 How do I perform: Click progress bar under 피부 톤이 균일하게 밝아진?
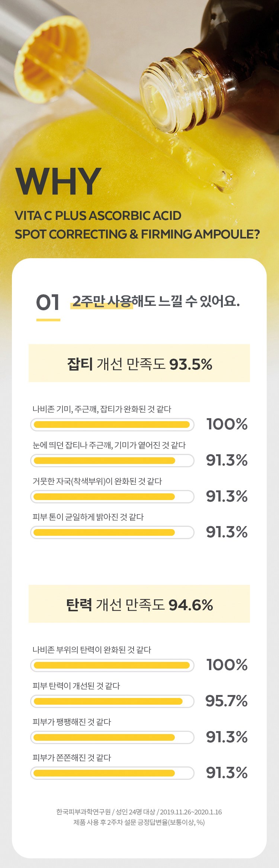[112, 532]
